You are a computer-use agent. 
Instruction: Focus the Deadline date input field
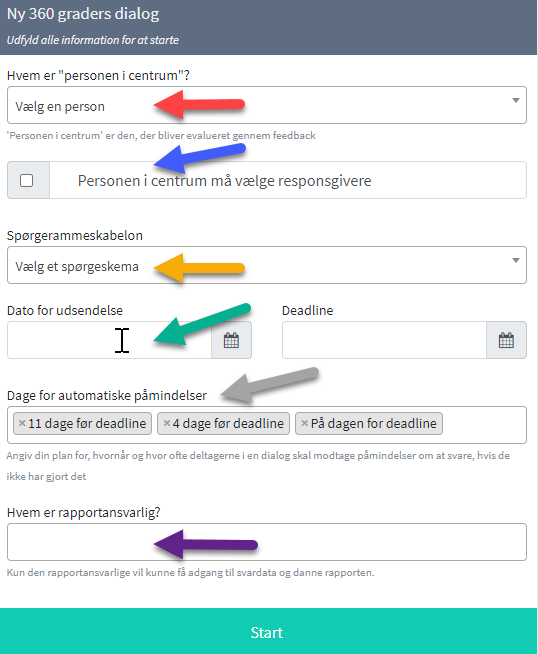(x=385, y=340)
